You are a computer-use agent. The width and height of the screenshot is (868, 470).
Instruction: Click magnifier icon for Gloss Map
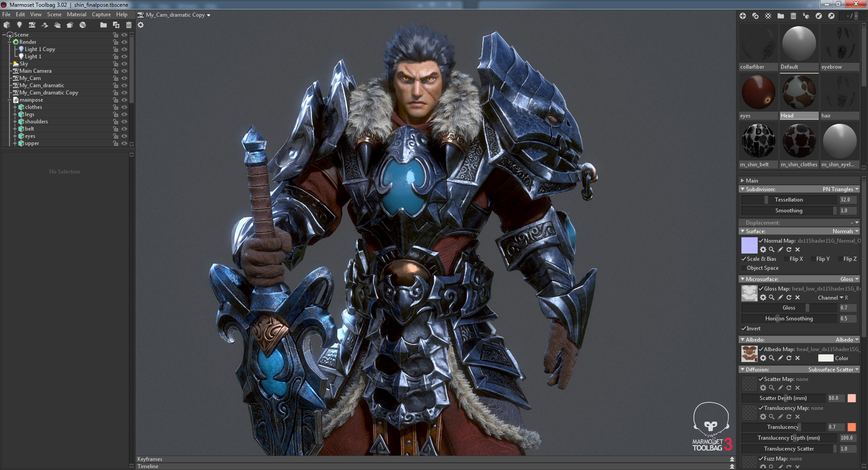(772, 297)
